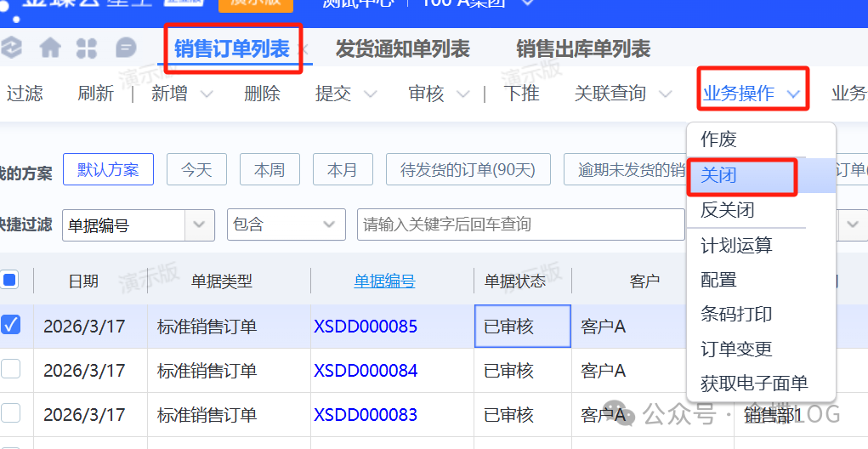868x449 pixels.
Task: Open order link XSDD000083
Action: pyautogui.click(x=366, y=415)
